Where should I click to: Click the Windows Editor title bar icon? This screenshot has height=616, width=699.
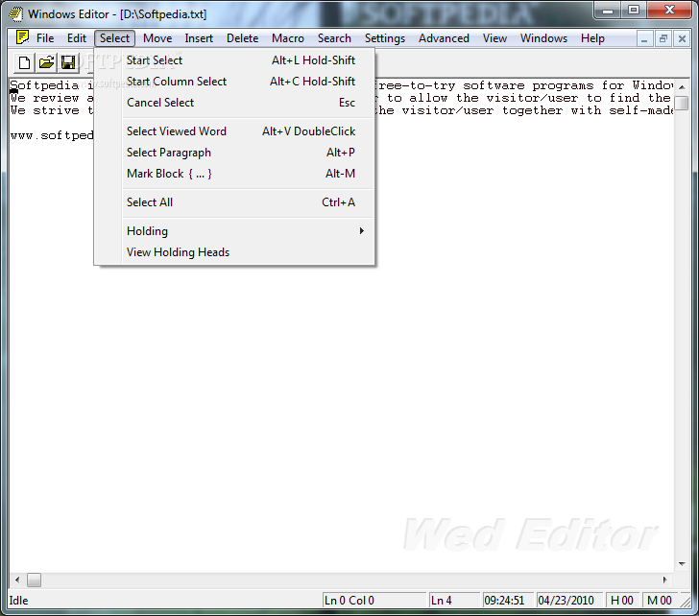[x=16, y=13]
